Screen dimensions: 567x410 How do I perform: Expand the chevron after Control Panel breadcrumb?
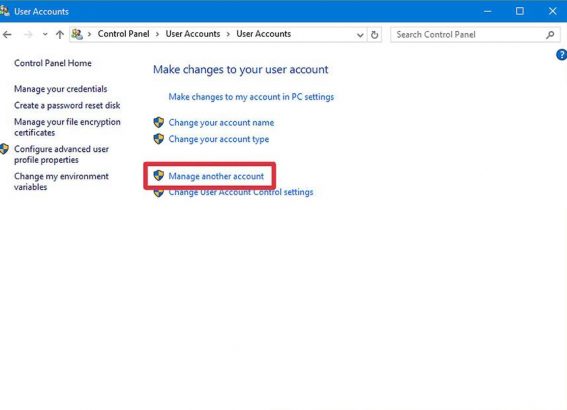(157, 34)
